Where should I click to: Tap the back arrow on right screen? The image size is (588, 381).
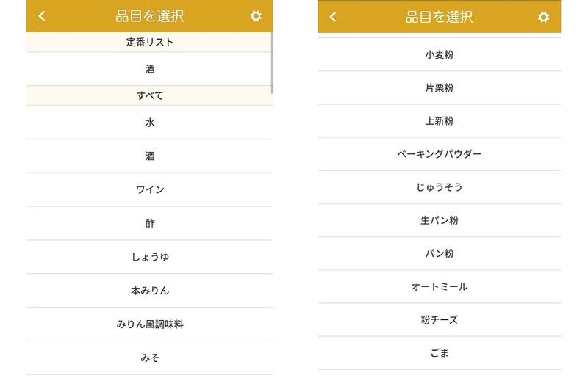coord(333,16)
